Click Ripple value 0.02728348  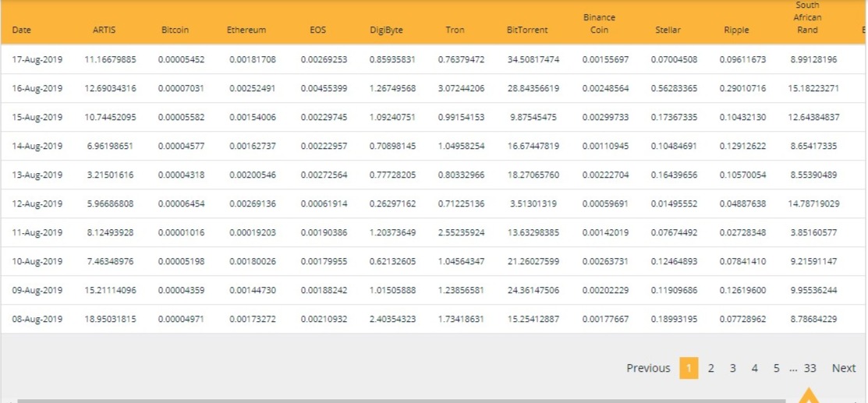pos(742,232)
